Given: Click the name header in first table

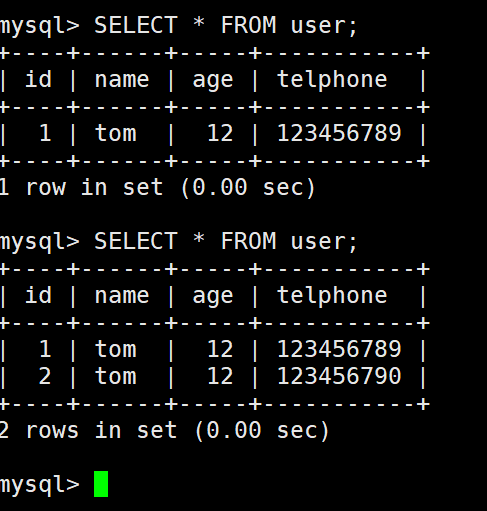Looking at the screenshot, I should (x=122, y=80).
